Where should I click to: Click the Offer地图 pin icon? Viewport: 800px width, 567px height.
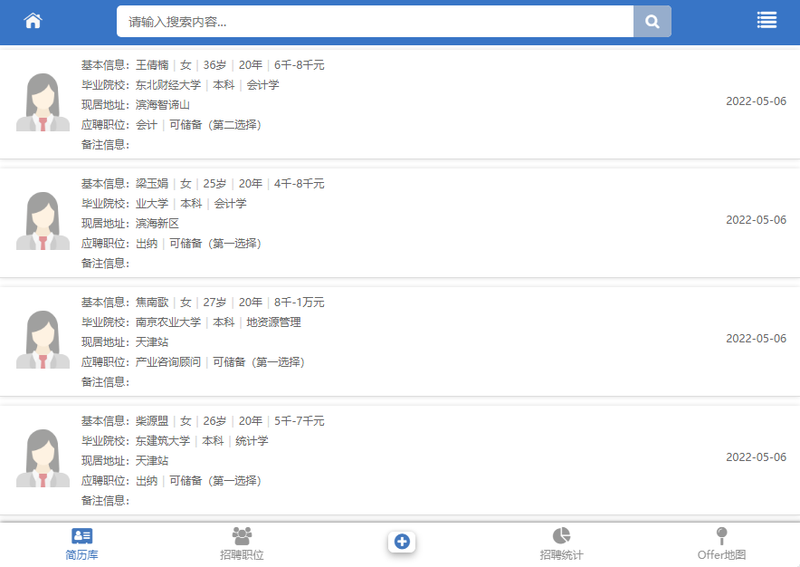pos(721,536)
